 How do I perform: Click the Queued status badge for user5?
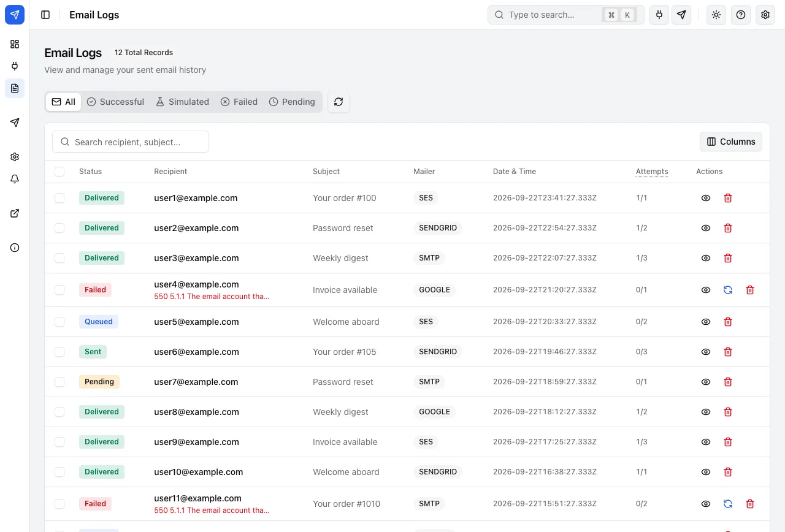(x=99, y=322)
